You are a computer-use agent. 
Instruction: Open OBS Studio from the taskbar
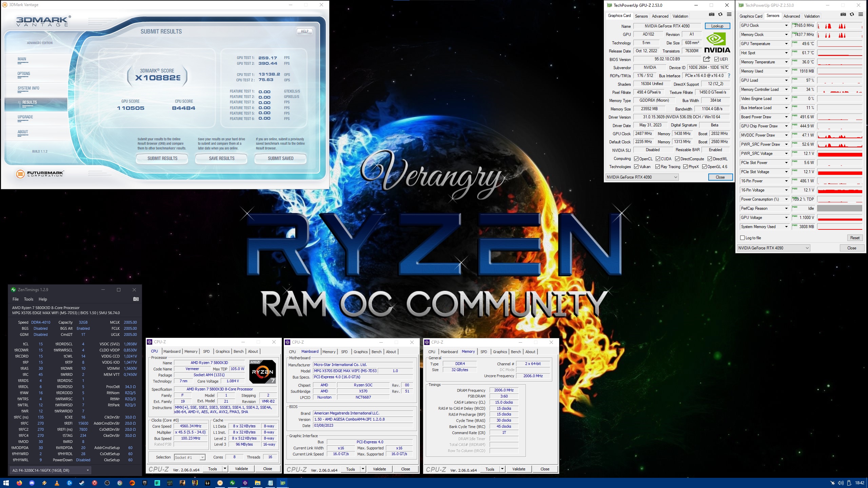107,483
